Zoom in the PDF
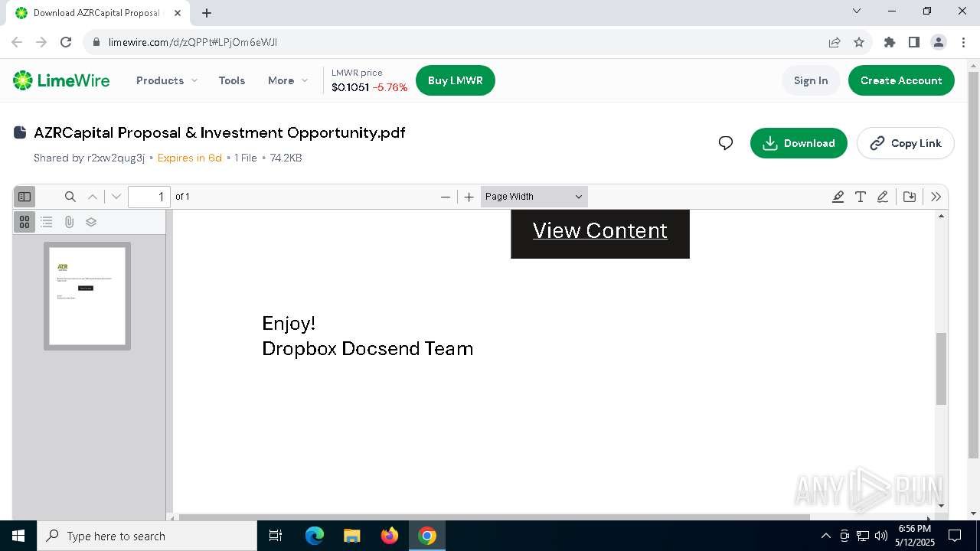This screenshot has width=980, height=551. point(469,197)
